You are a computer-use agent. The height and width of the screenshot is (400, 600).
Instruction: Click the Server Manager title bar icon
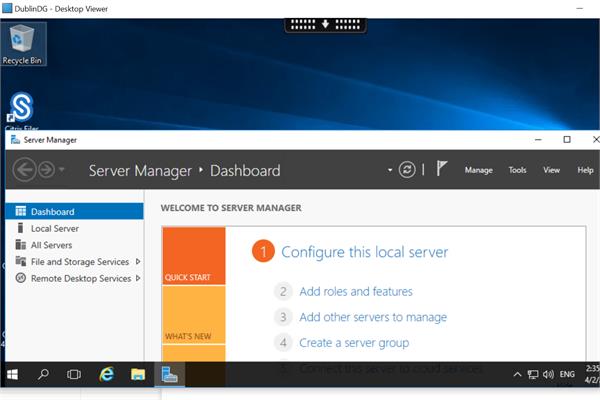(x=15, y=140)
